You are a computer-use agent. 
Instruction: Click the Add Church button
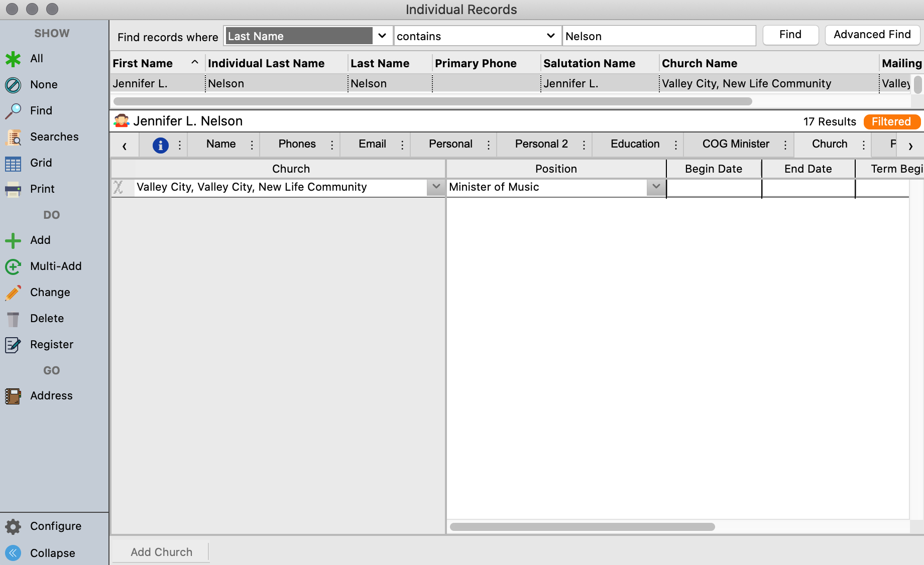pyautogui.click(x=161, y=552)
